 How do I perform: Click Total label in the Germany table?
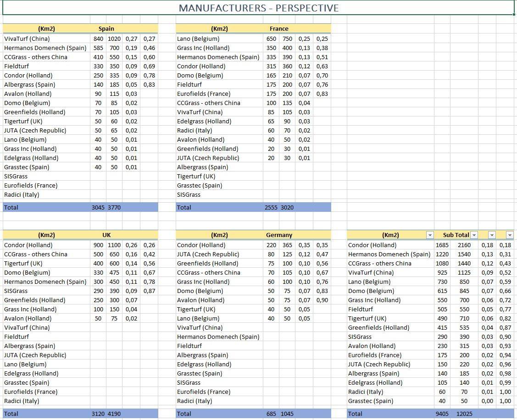tap(184, 414)
